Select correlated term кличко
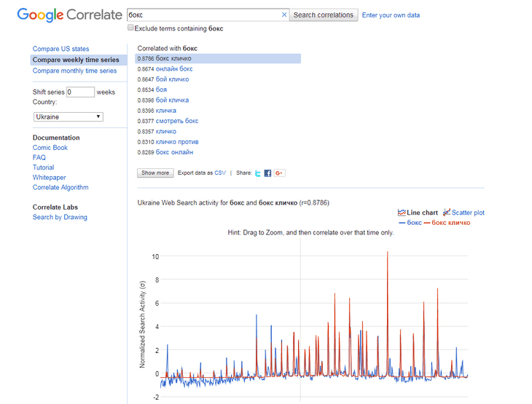This screenshot has width=532, height=404. [x=166, y=132]
